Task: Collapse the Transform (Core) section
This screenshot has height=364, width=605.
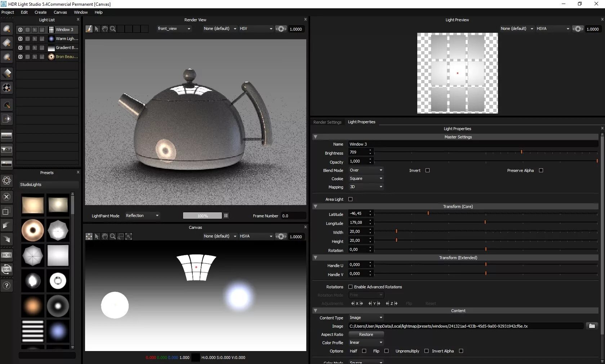Action: pos(315,207)
